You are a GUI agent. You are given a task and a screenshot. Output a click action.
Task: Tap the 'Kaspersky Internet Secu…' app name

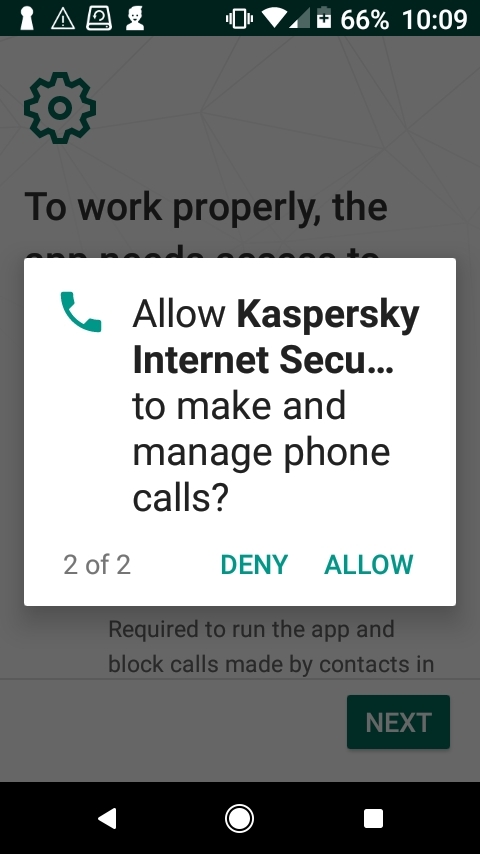[276, 337]
